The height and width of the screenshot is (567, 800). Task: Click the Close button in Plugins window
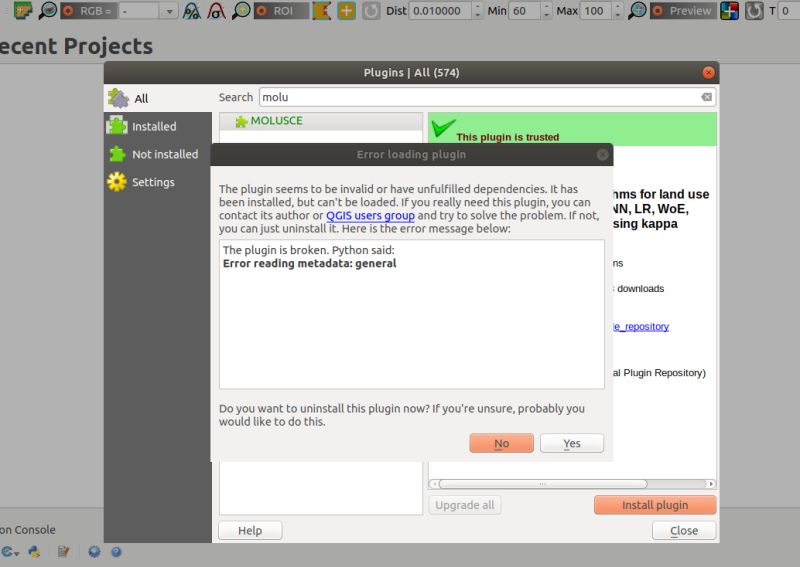684,530
